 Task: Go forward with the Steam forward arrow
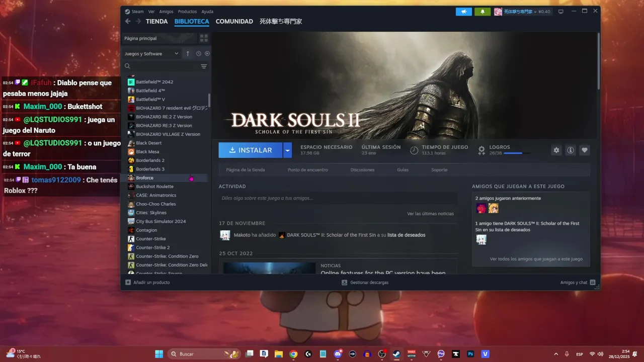(x=137, y=21)
